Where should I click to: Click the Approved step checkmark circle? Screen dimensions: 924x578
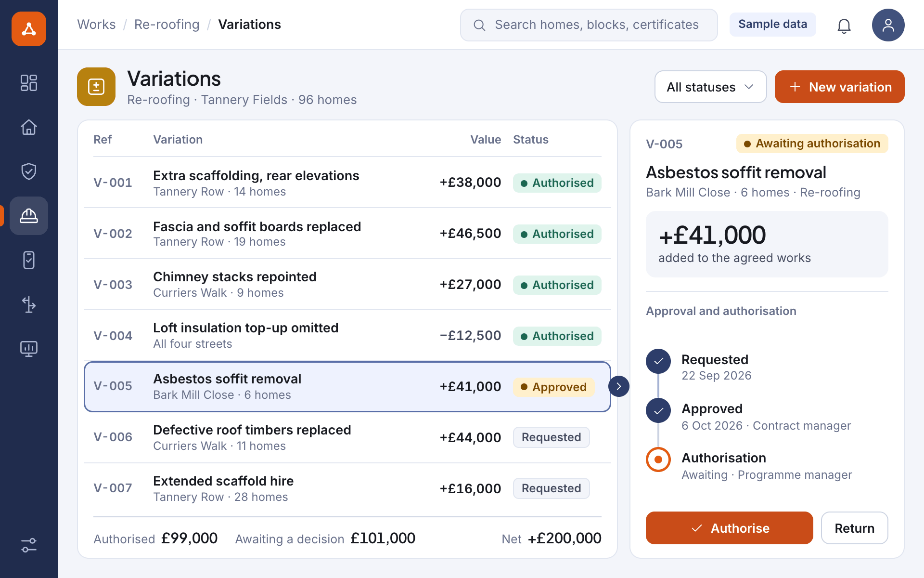coord(658,410)
